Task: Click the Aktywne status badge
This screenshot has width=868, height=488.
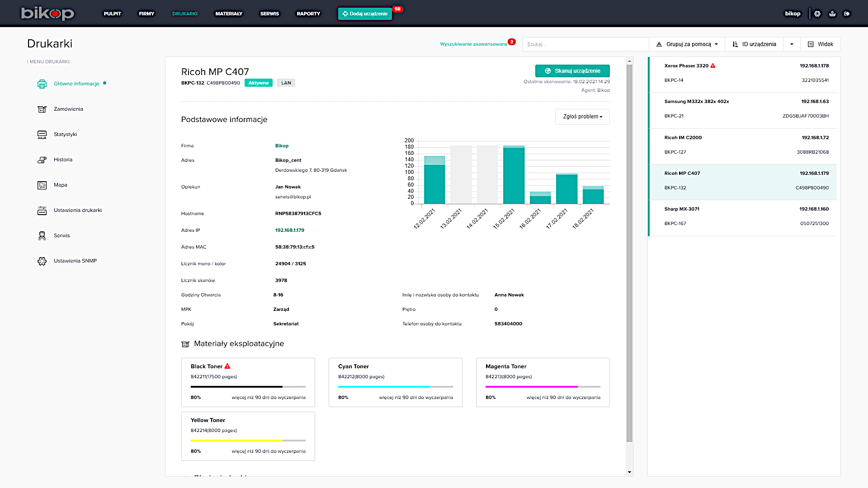Action: [259, 83]
